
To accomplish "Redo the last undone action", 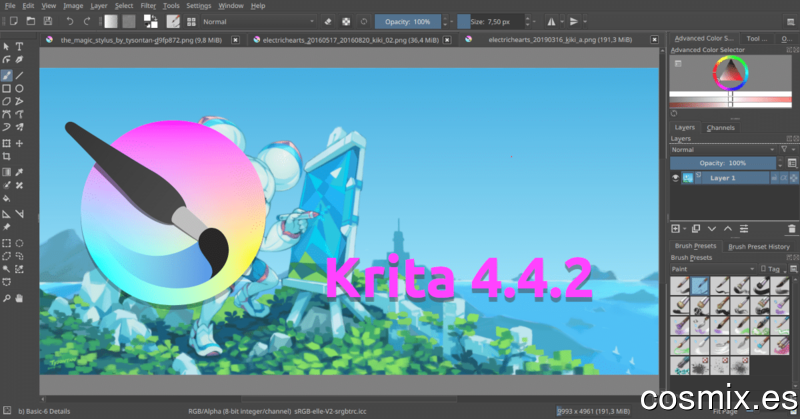I will tap(86, 21).
